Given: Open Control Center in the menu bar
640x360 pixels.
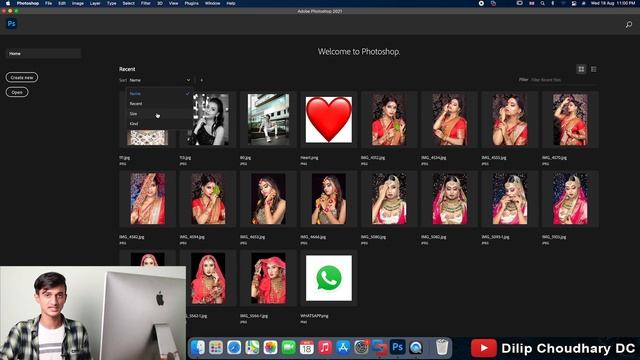Looking at the screenshot, I should point(573,3).
